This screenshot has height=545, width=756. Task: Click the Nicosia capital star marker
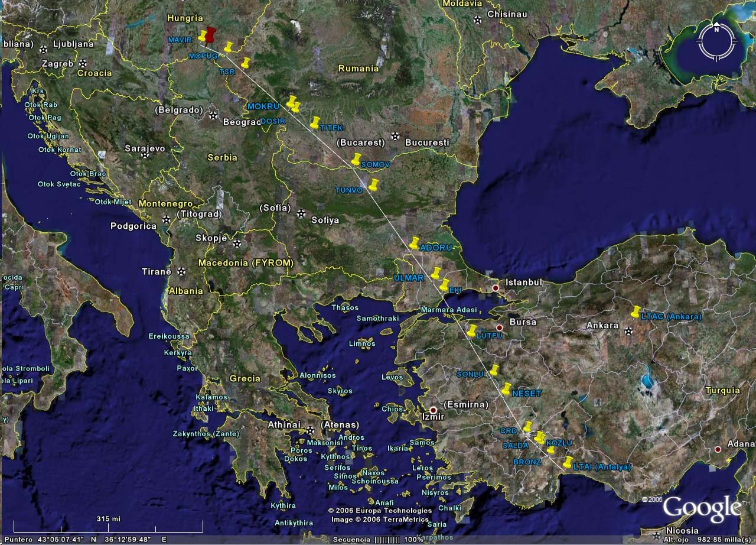656,535
